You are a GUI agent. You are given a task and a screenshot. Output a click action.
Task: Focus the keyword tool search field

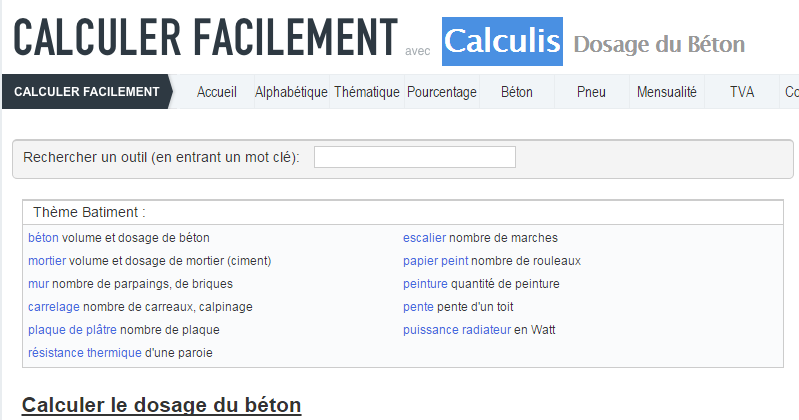coord(415,157)
